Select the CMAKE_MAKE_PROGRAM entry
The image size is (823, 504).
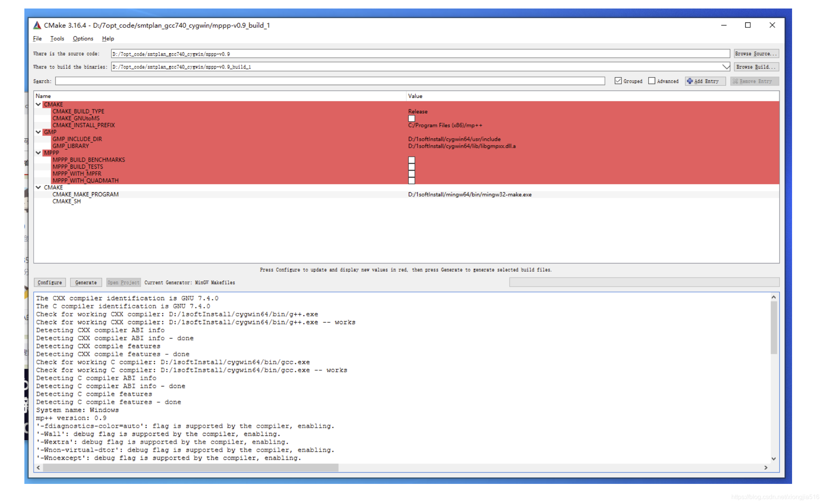pyautogui.click(x=85, y=194)
